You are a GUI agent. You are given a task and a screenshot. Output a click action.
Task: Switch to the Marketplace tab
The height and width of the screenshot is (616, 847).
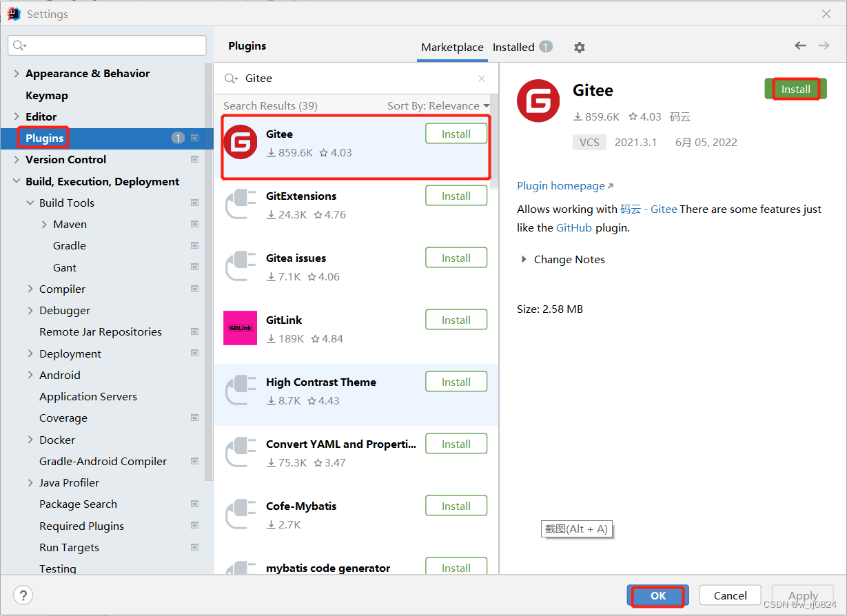coord(452,48)
